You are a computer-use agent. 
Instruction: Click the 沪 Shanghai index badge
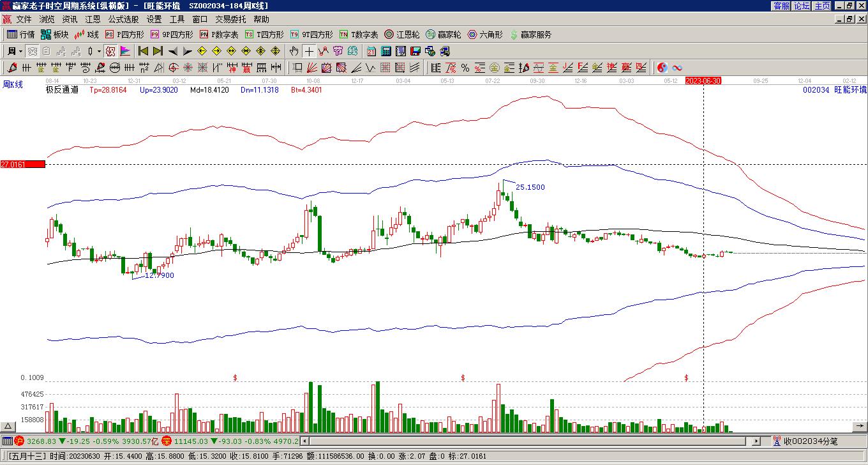pos(19,441)
